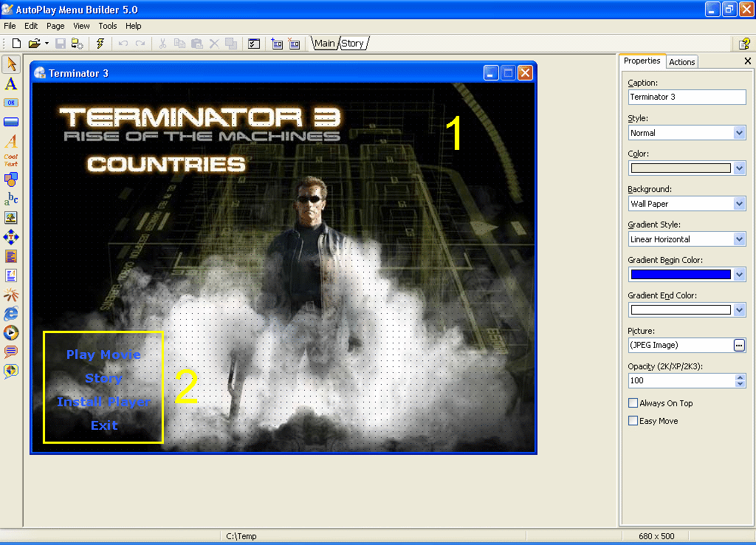Open the Page menu
This screenshot has height=545, width=756.
[x=55, y=26]
